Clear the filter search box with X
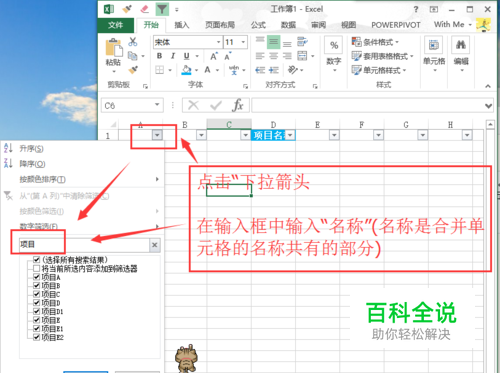 155,245
